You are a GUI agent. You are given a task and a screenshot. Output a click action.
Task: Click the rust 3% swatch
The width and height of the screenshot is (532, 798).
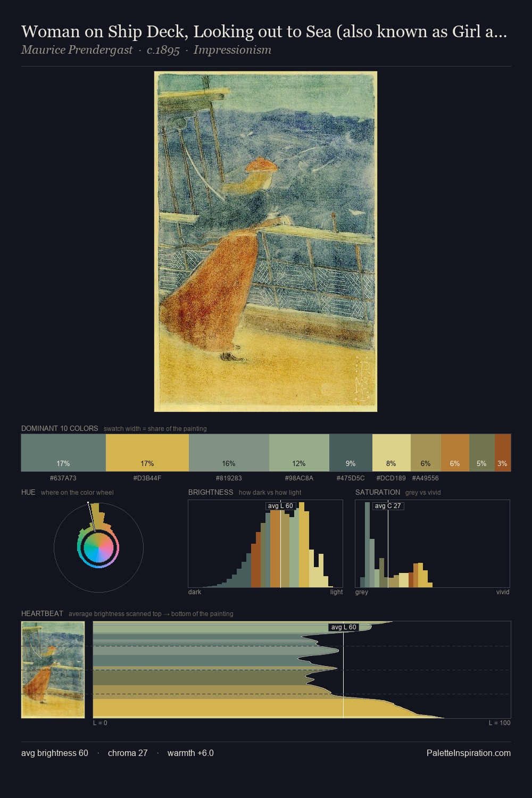(x=503, y=453)
